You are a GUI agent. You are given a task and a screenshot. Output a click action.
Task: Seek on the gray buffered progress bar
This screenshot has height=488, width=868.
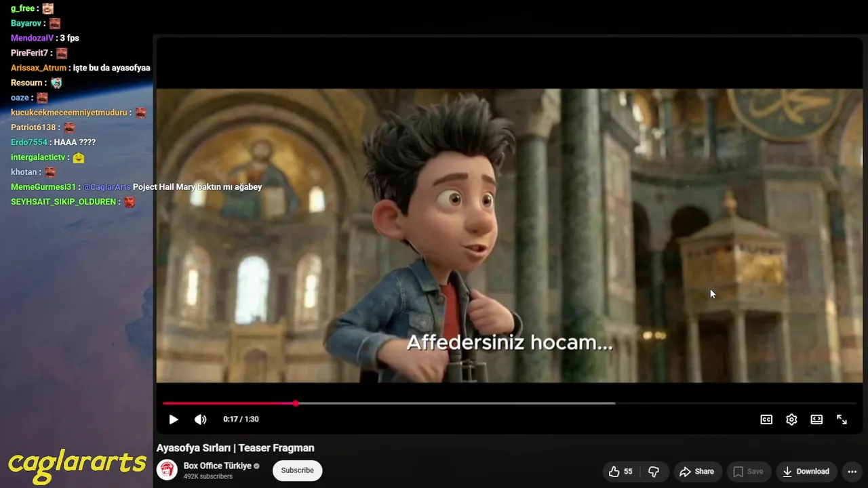click(x=456, y=403)
